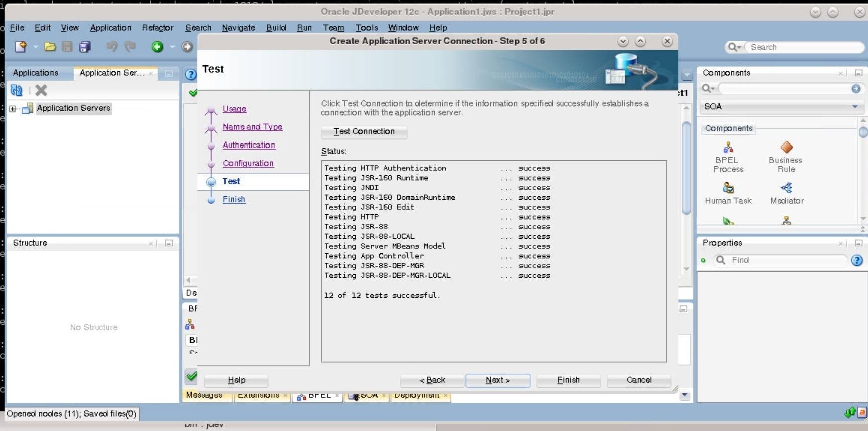Select the Human Task component icon
Viewport: 868px width, 431px height.
point(728,188)
